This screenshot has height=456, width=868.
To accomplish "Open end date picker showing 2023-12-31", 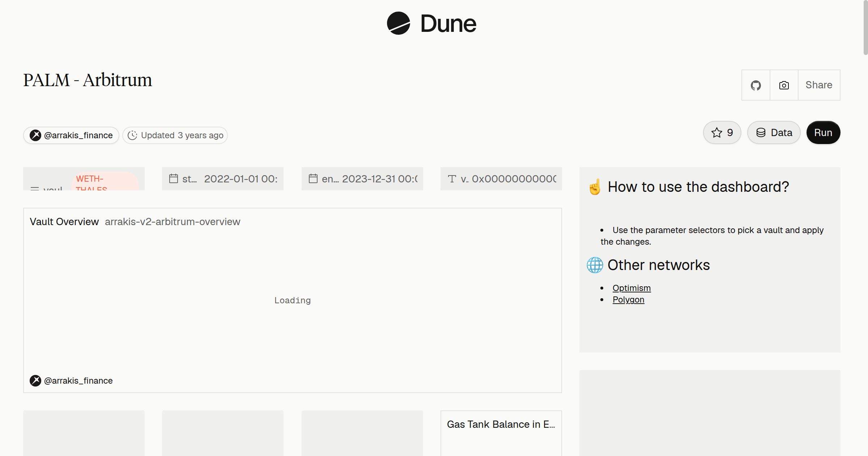I will click(x=362, y=179).
